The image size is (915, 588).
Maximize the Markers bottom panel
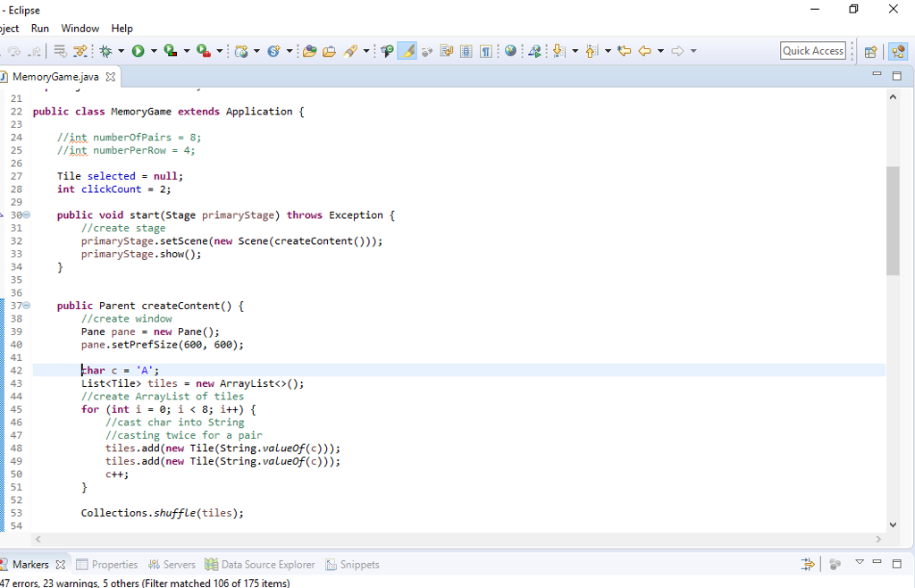[897, 564]
